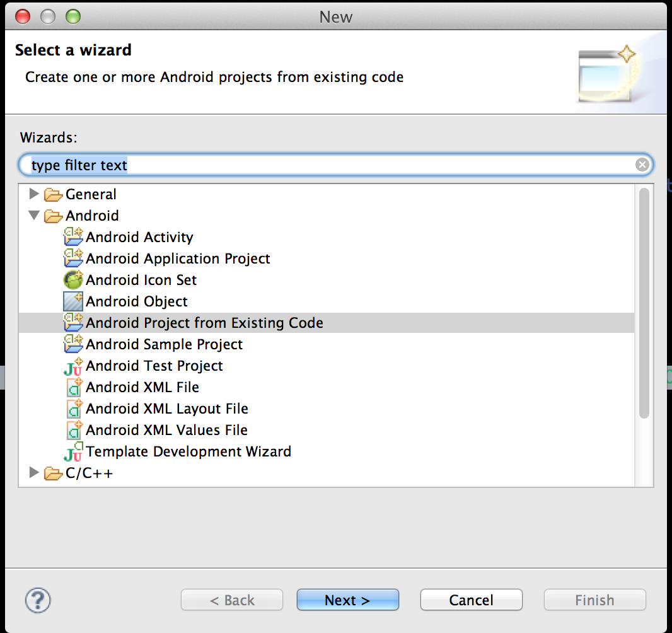Select 'Android XML Values File' text
The width and height of the screenshot is (672, 633).
coord(166,430)
